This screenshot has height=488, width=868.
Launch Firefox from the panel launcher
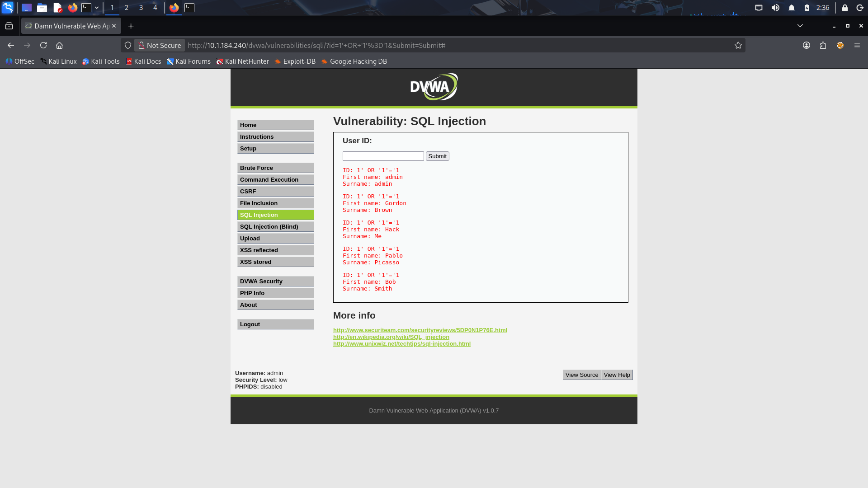pos(72,8)
